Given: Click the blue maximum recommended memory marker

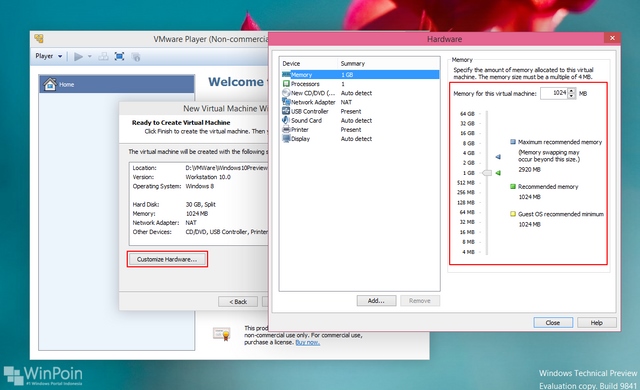Looking at the screenshot, I should pos(498,157).
